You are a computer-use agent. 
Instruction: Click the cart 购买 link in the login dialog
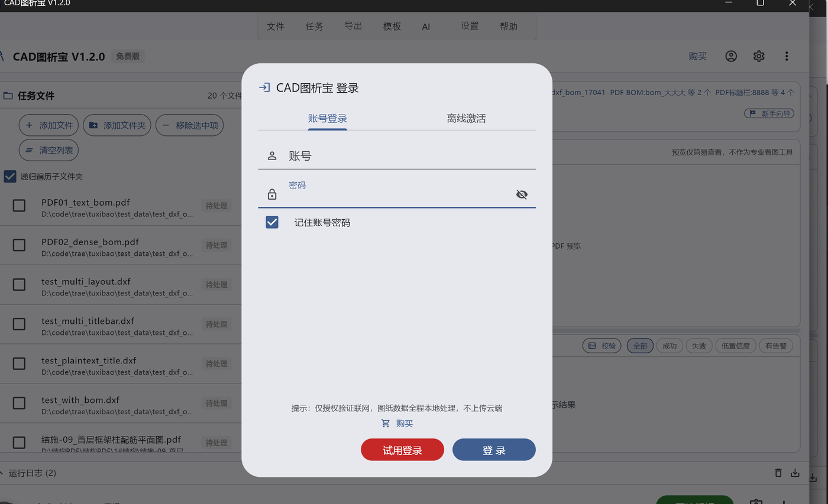[x=397, y=423]
